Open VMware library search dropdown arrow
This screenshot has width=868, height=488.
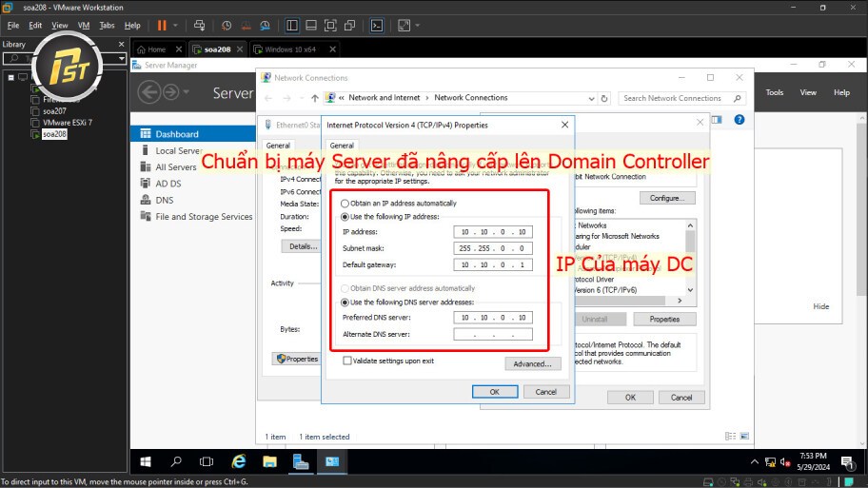click(x=121, y=58)
